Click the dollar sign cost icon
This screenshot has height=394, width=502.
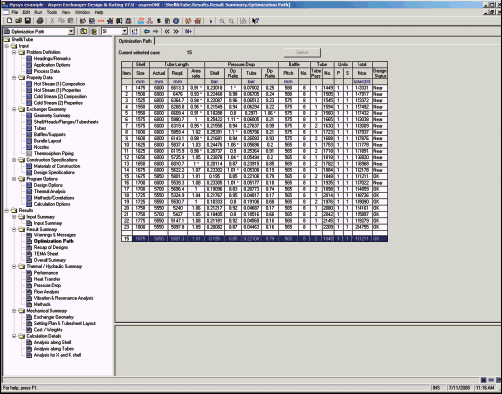[159, 21]
